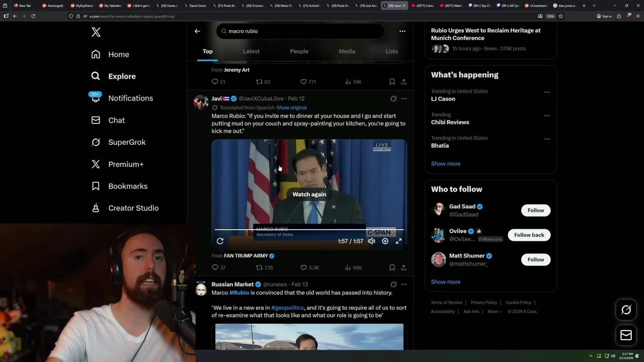Screen dimensions: 644x362
Task: Follow Matt Shumer
Action: pyautogui.click(x=535, y=259)
